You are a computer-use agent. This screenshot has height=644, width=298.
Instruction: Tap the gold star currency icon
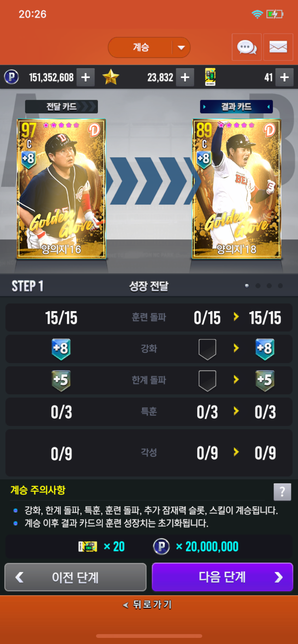coord(111,77)
